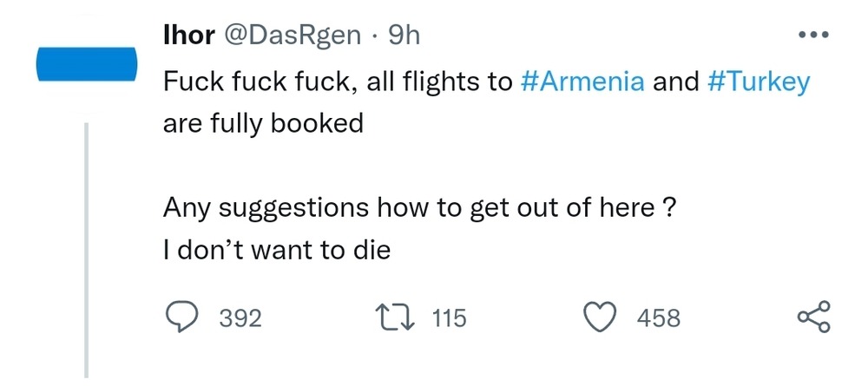Click the reply speech bubble icon

point(183,318)
